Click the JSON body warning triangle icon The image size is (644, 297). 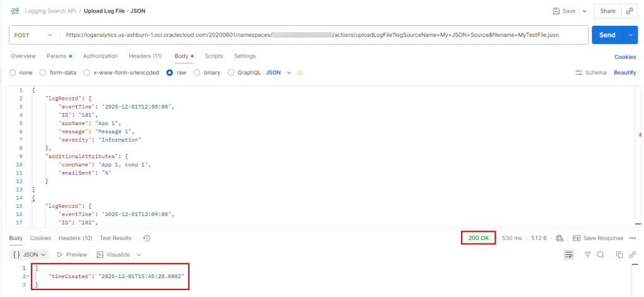(300, 73)
